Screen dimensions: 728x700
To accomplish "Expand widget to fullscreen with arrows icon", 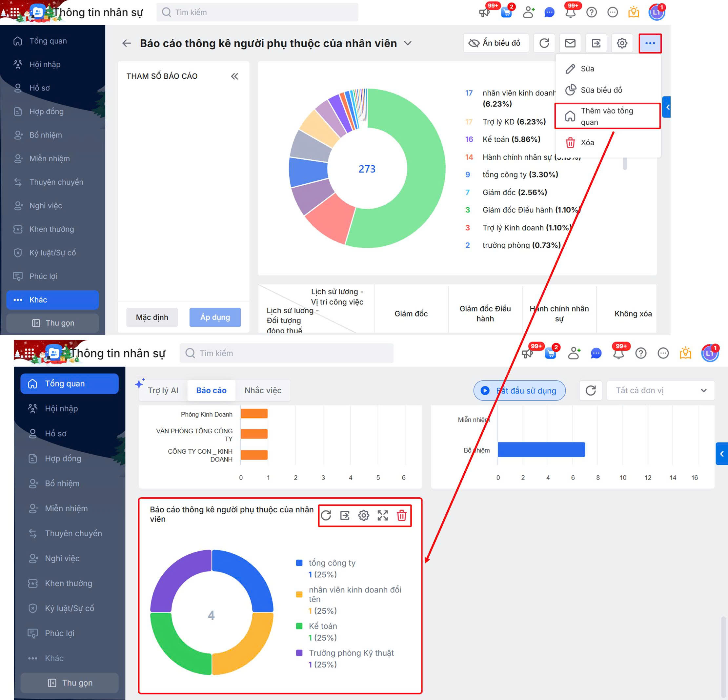I will pos(383,515).
